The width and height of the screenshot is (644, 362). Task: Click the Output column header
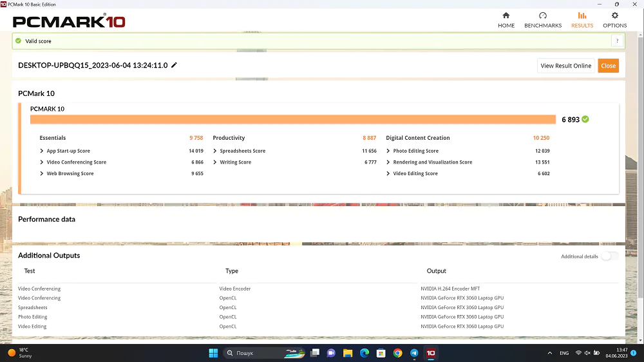436,271
